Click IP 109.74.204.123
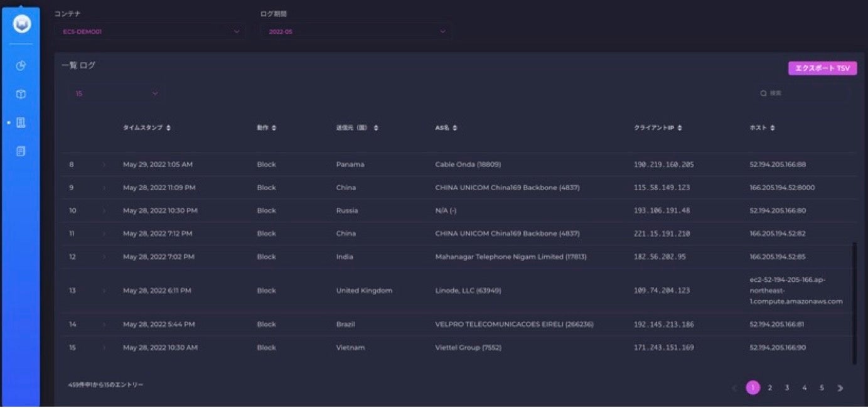This screenshot has height=408, width=868. 662,291
